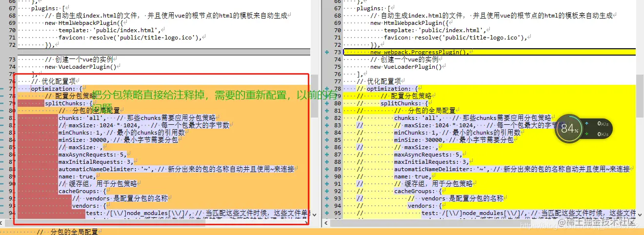Click 'vendors: {' on right line 94
The height and width of the screenshot is (235, 644).
click(425, 206)
